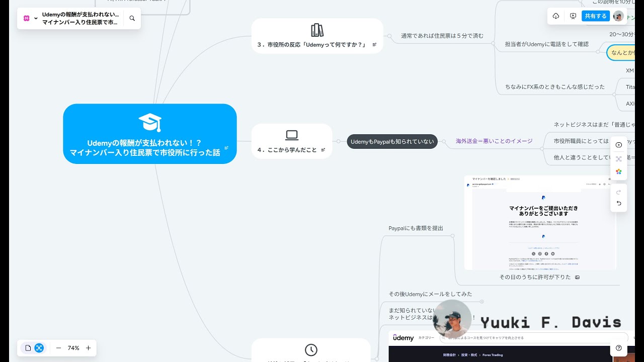Start presentation mode icon
This screenshot has height=362, width=644.
pos(573,16)
